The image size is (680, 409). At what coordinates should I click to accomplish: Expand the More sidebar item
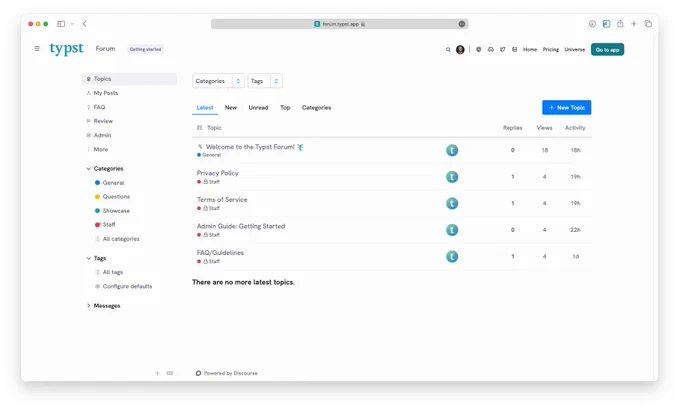tap(97, 149)
